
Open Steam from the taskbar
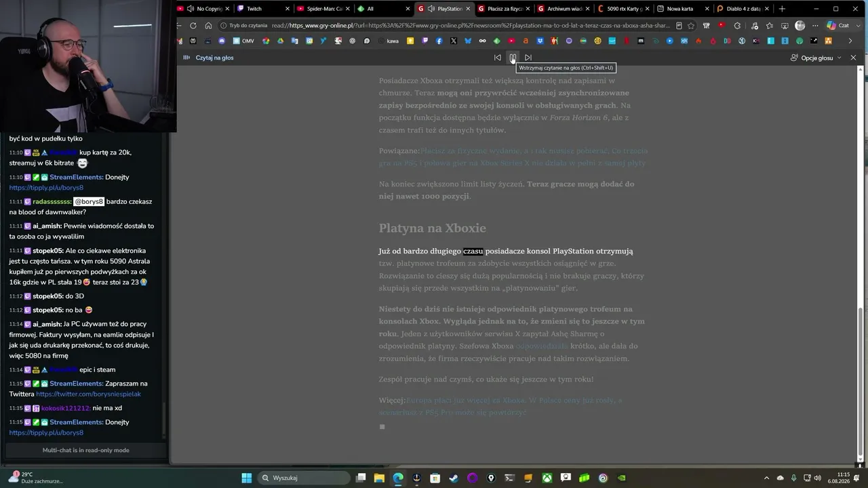(x=454, y=478)
